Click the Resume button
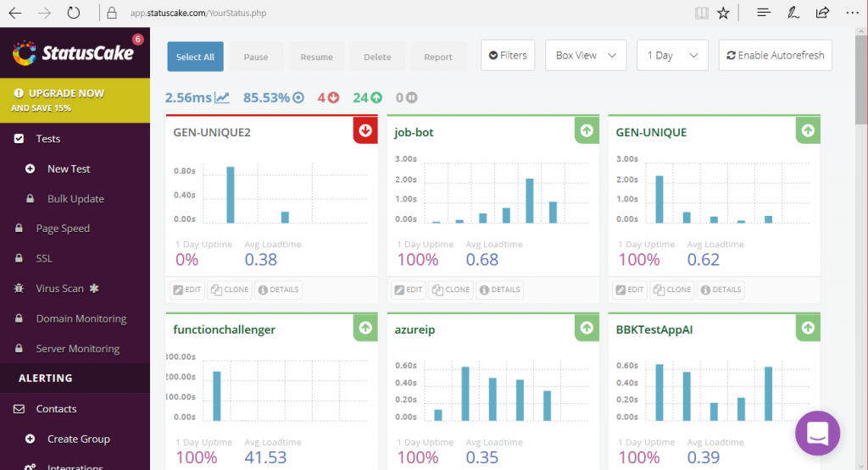868x470 pixels. pyautogui.click(x=317, y=57)
